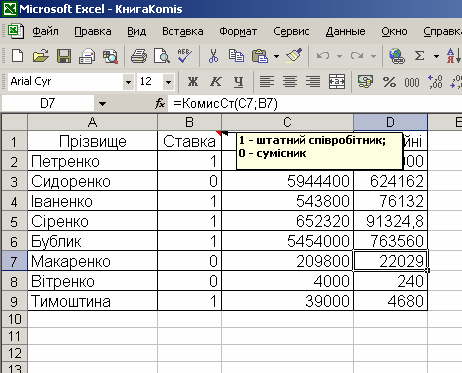The image size is (462, 373).
Task: Paste from clipboard icon
Action: coord(260,56)
